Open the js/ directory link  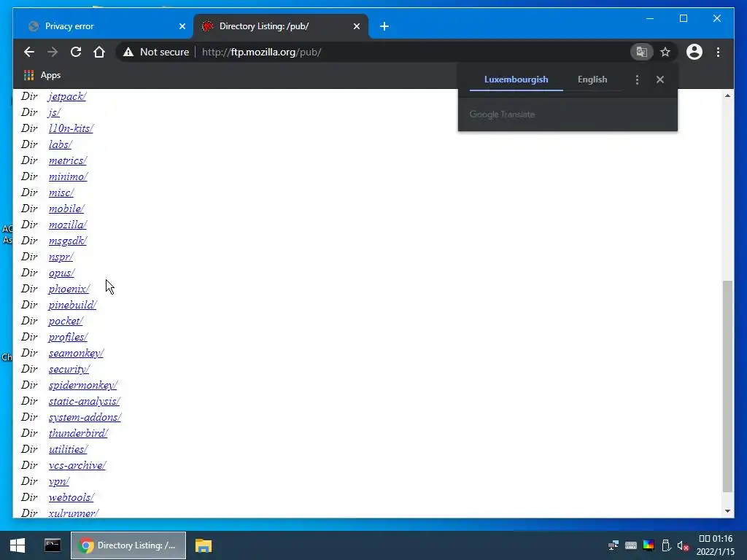click(x=54, y=112)
